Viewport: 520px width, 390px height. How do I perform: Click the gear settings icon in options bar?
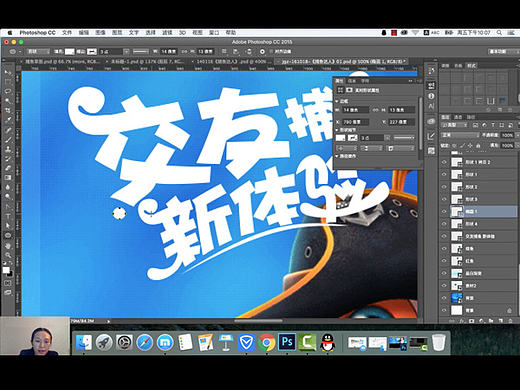click(x=262, y=51)
